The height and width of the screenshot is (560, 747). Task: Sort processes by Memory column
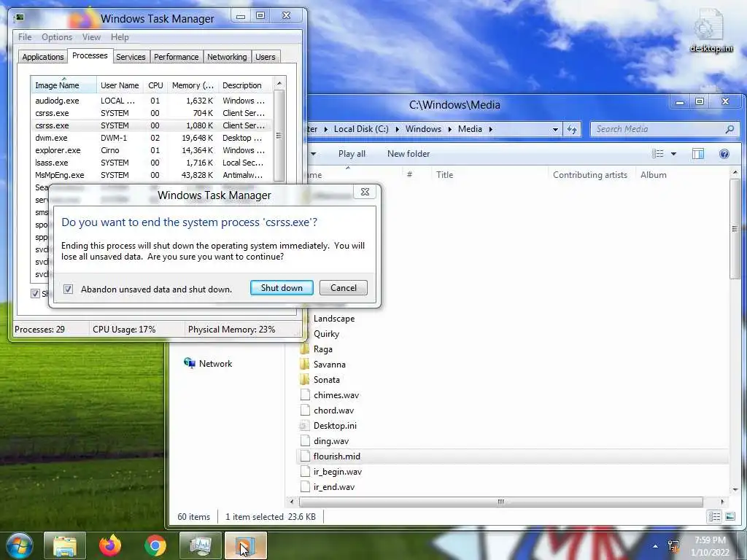[x=193, y=85]
